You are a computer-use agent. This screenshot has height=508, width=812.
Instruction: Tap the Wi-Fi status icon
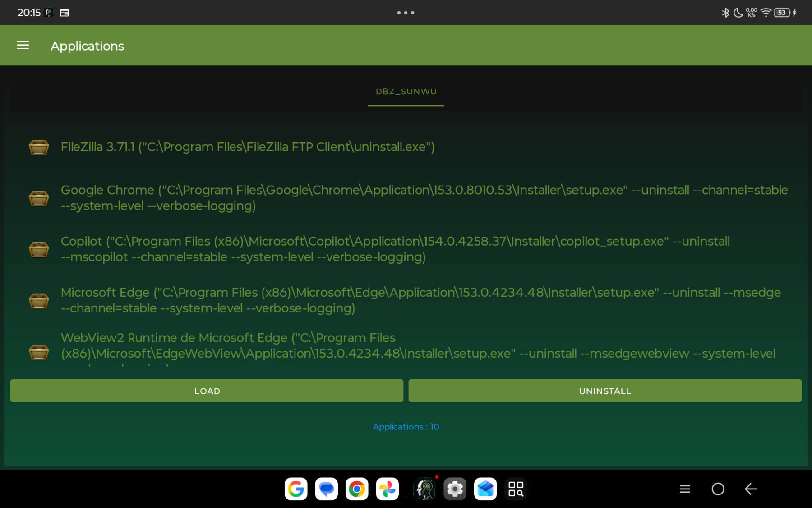point(766,13)
